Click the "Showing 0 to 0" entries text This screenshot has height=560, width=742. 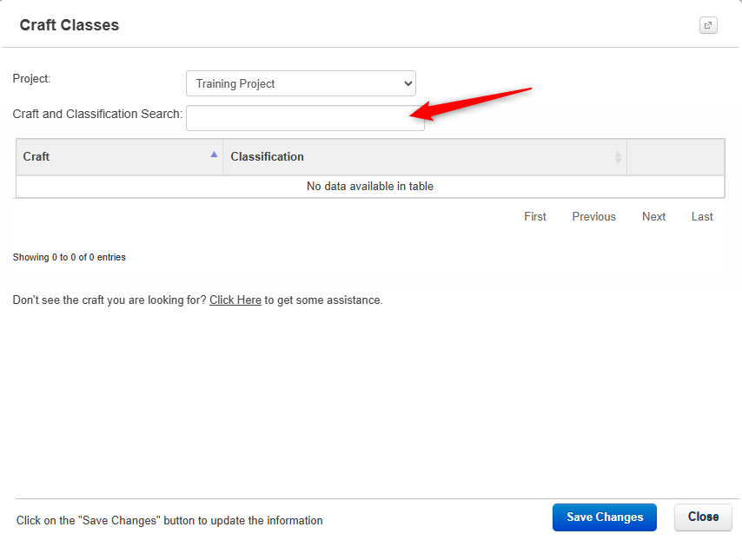(x=70, y=257)
